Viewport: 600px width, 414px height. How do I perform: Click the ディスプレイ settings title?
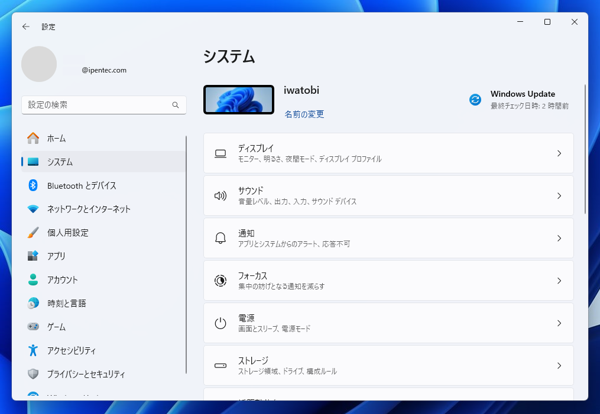[x=256, y=148]
